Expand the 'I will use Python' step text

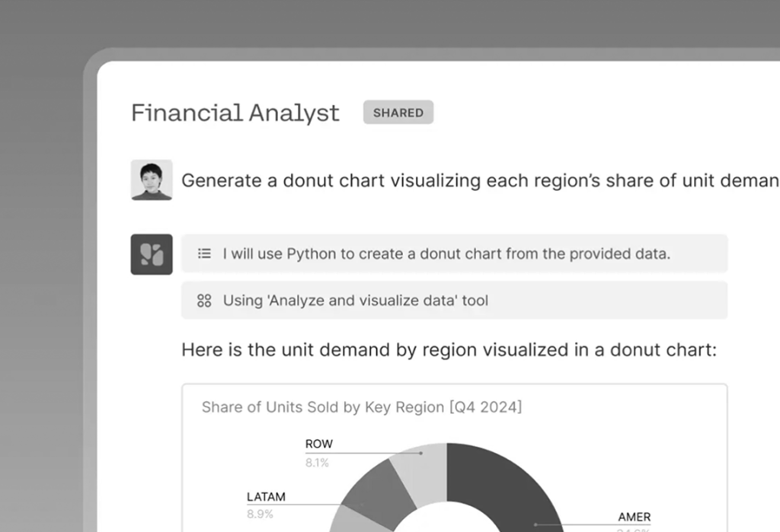tap(446, 254)
